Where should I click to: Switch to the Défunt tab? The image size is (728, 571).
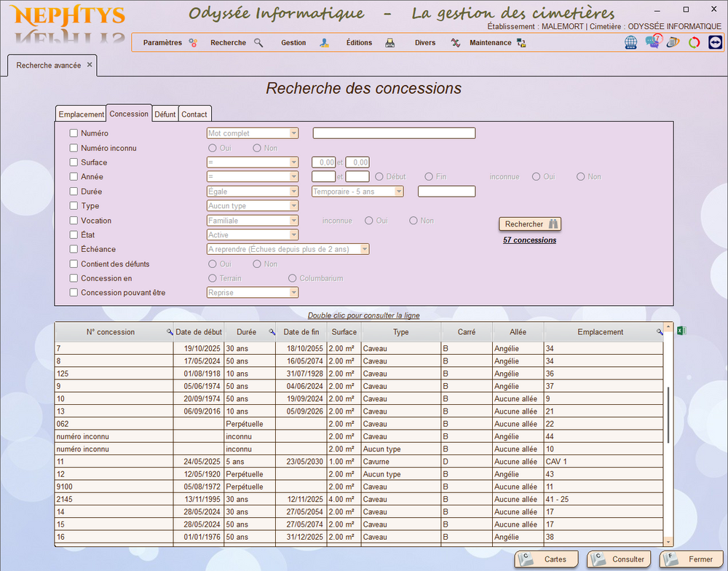point(165,114)
